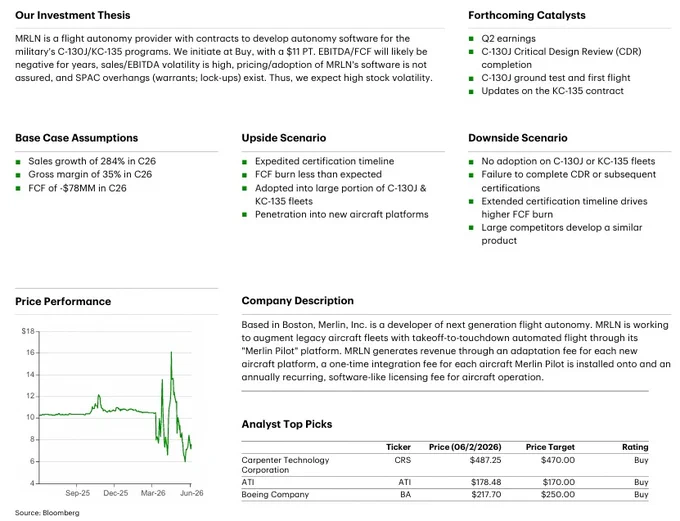
Task: Click the 'Sep-25' axis label on chart
Action: (x=78, y=493)
